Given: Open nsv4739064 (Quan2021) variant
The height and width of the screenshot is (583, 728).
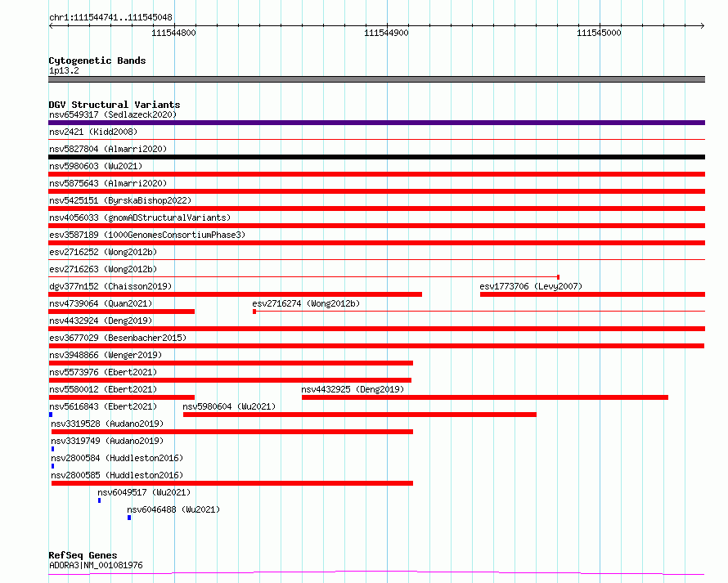Looking at the screenshot, I should click(x=101, y=303).
